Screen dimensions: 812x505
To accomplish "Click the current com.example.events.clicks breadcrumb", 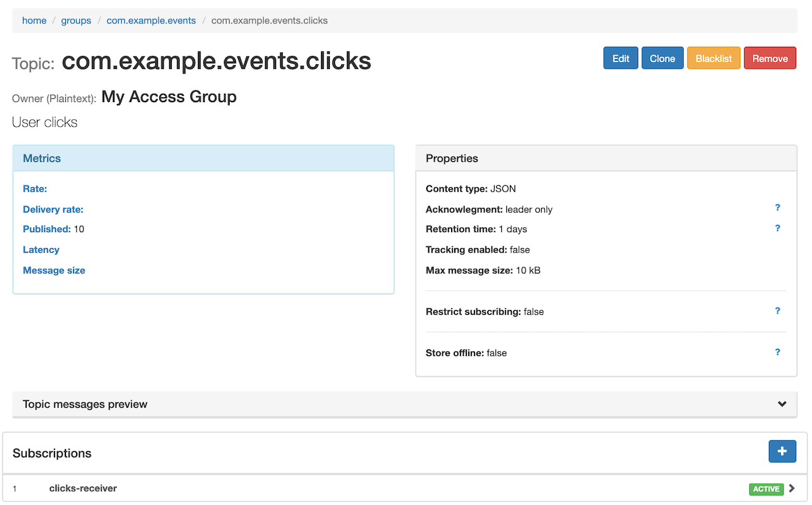I will click(x=270, y=20).
